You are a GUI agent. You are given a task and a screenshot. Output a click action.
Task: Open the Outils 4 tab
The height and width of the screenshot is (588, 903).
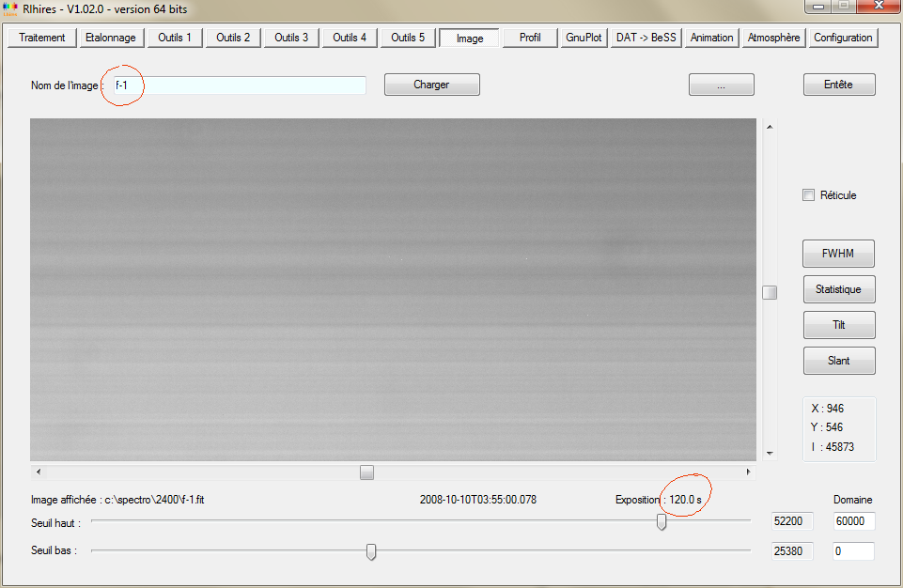click(350, 38)
